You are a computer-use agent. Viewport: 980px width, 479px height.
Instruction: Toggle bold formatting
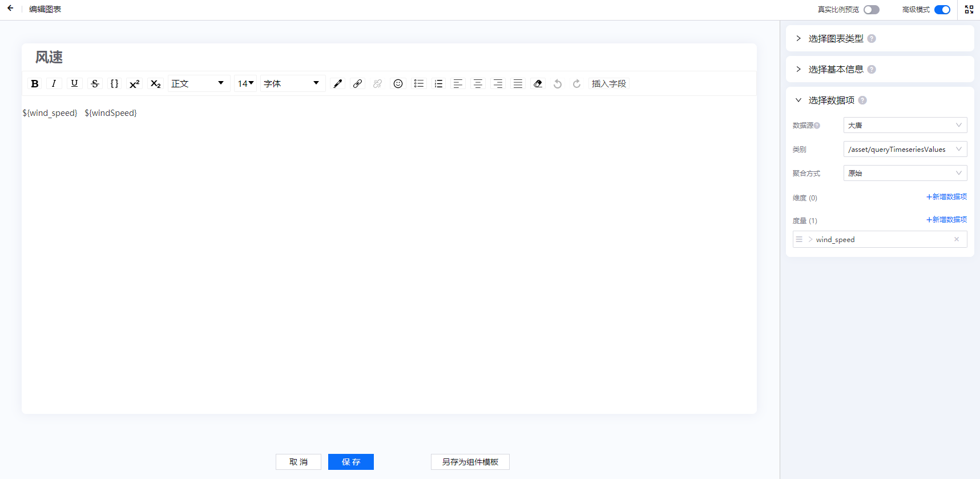click(35, 84)
